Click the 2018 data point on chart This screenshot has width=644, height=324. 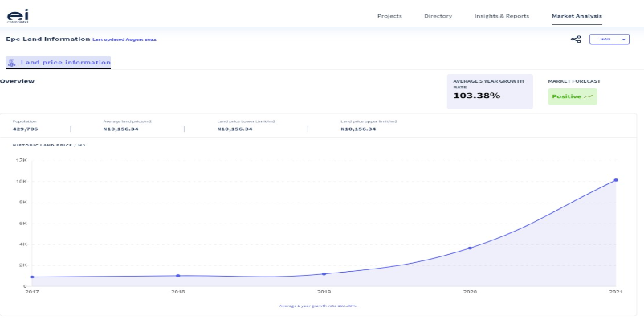(177, 276)
